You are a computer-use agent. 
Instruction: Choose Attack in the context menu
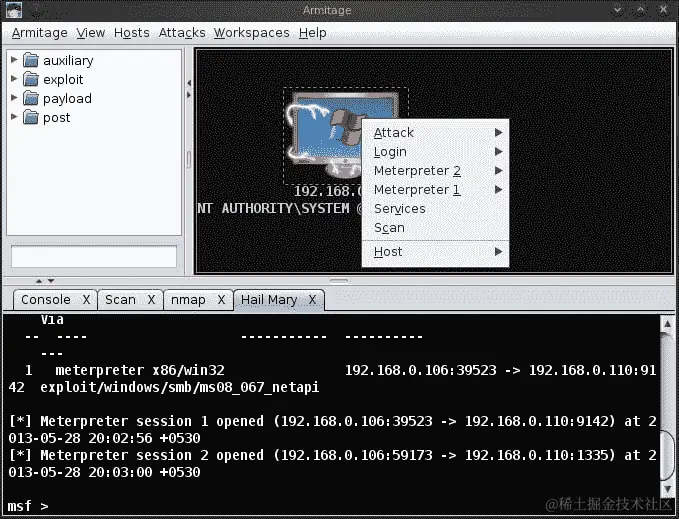(x=435, y=132)
